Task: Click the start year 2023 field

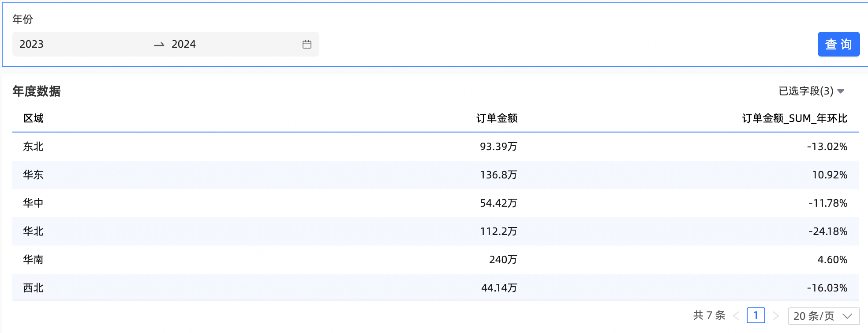Action: point(32,44)
